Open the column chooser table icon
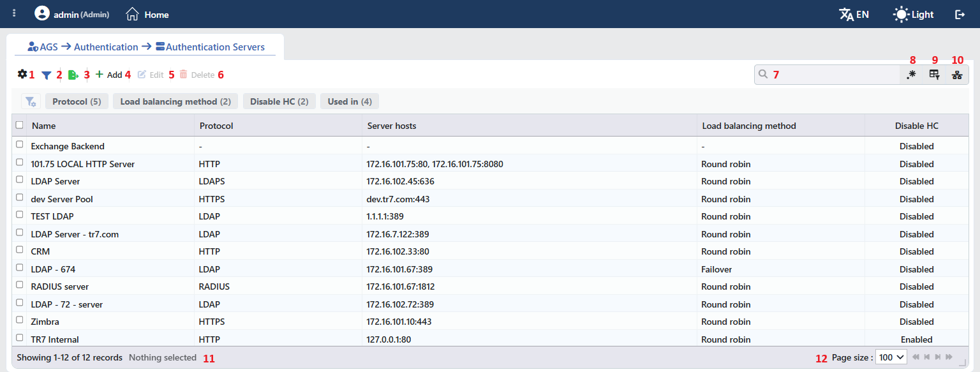 (934, 75)
